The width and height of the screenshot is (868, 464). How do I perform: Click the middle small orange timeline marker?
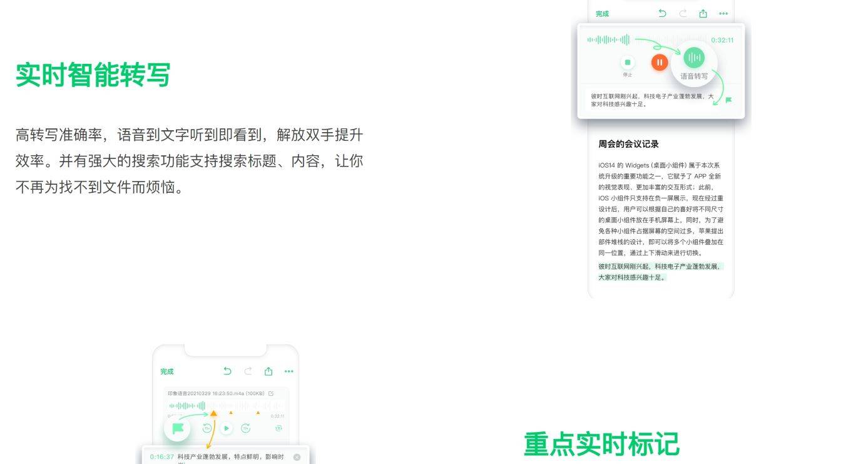[231, 413]
